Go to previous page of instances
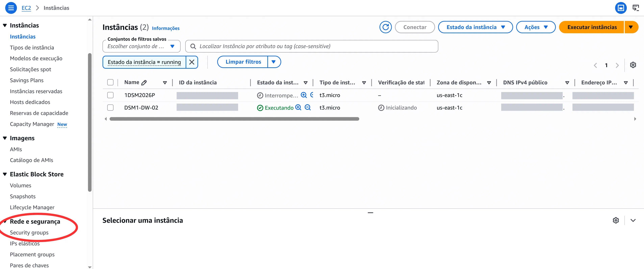The height and width of the screenshot is (269, 644). 595,65
